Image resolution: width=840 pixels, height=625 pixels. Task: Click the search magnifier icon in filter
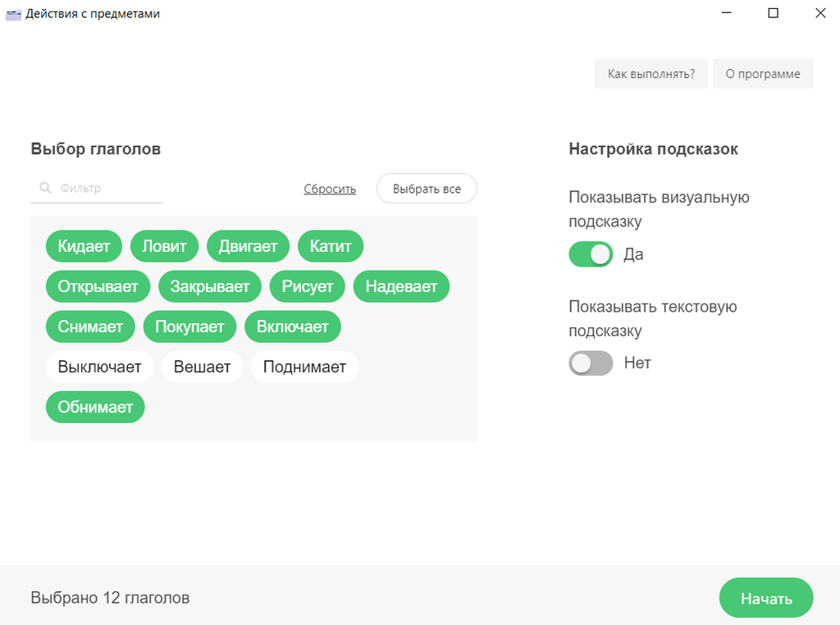click(x=46, y=189)
